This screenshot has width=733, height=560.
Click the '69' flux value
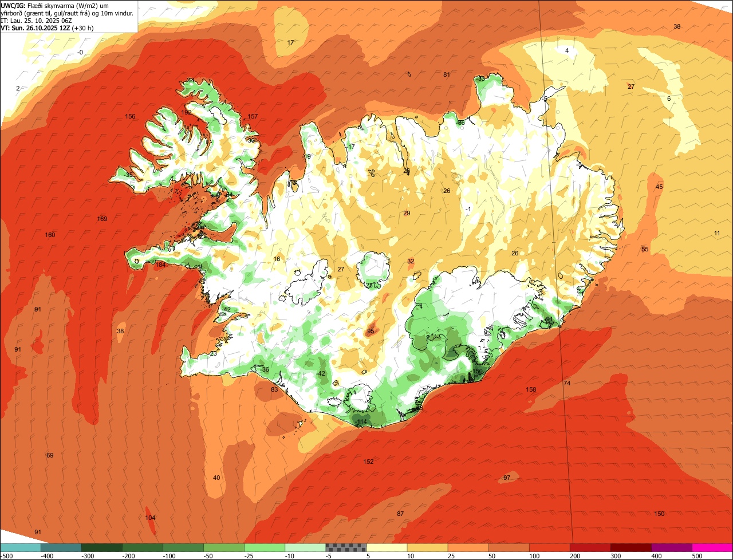[50, 456]
